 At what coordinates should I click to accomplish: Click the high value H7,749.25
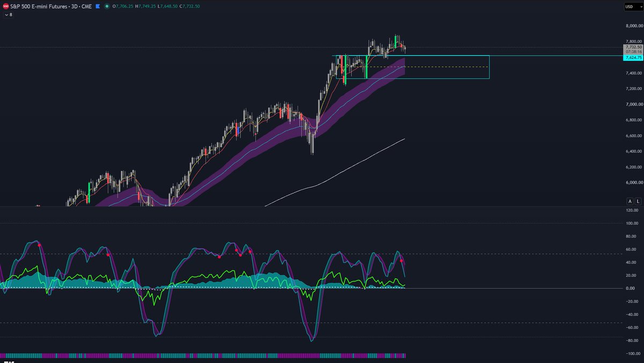point(145,6)
